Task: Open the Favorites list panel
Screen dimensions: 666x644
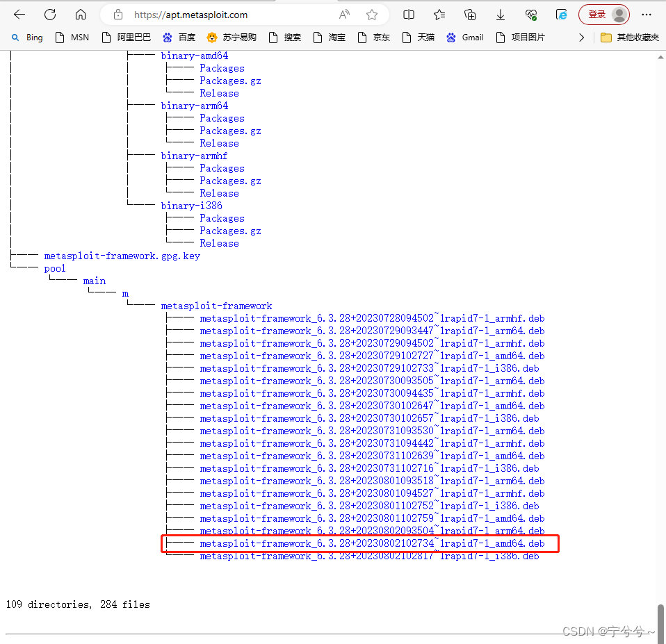Action: coord(439,15)
